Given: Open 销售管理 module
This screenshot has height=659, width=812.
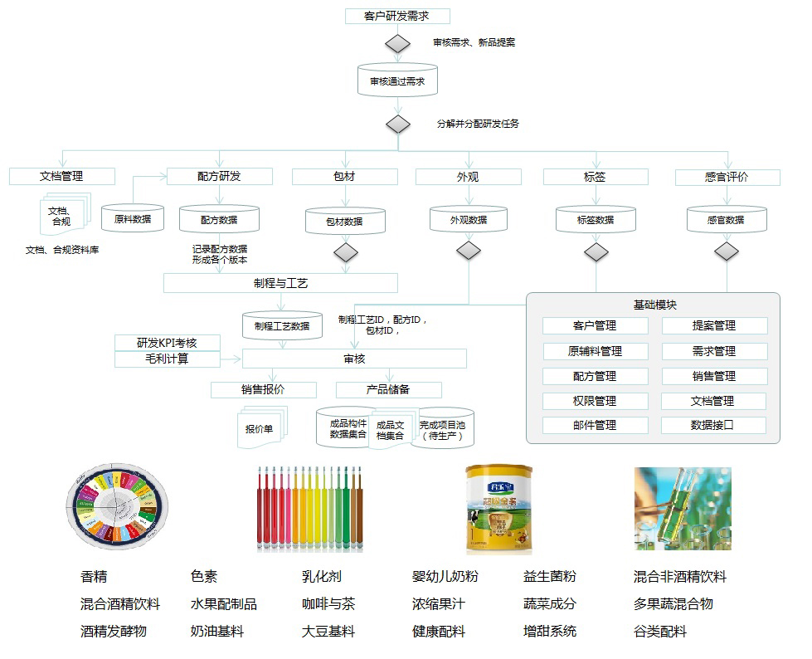Looking at the screenshot, I should point(715,377).
